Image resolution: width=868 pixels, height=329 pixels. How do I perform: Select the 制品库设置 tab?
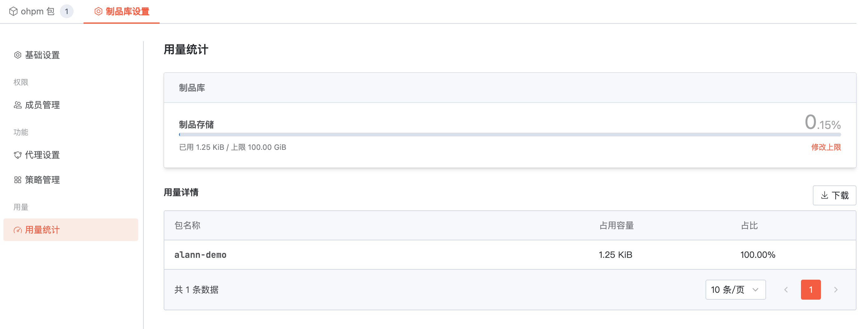(x=128, y=12)
